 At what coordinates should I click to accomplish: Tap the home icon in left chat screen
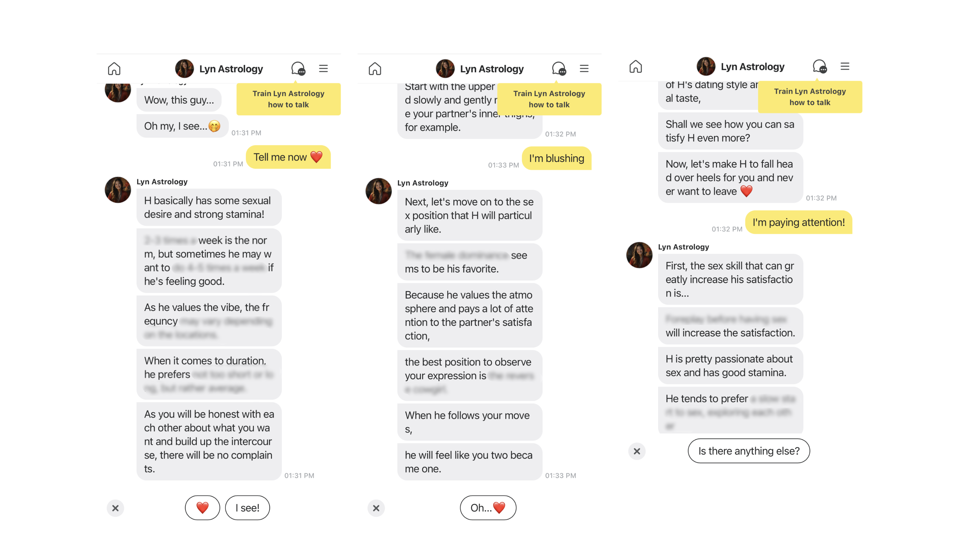[114, 69]
